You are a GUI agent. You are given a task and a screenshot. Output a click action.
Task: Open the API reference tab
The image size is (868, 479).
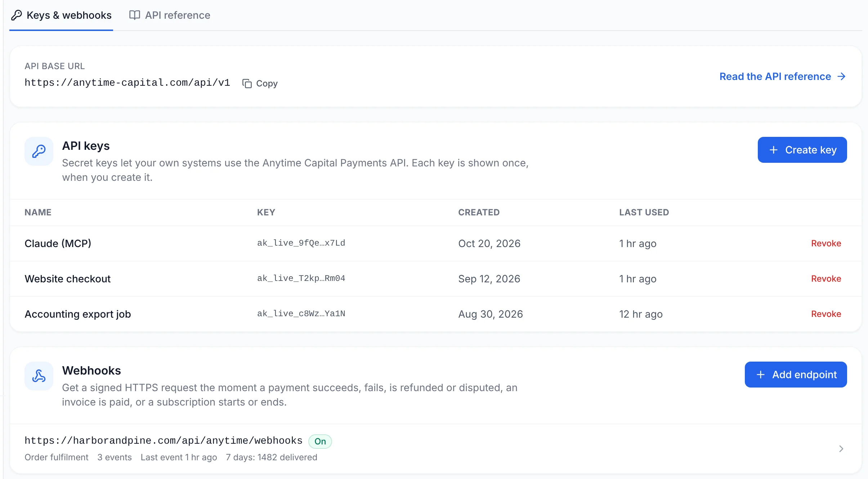click(170, 15)
